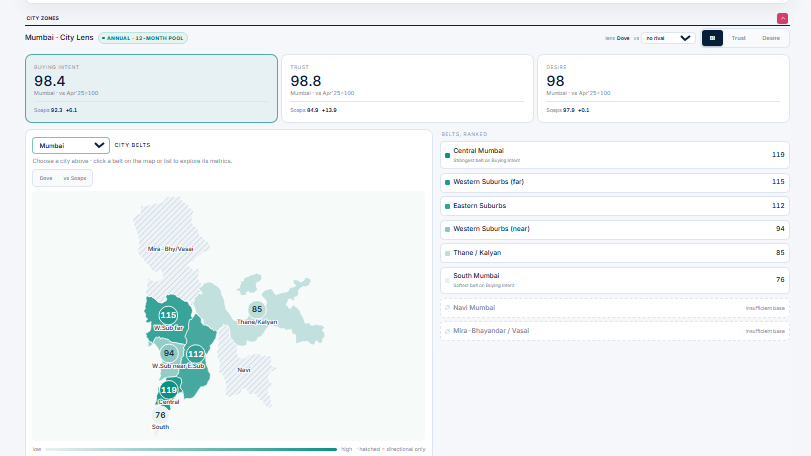
Task: Select the Buying Intent lens tab
Action: pos(712,38)
